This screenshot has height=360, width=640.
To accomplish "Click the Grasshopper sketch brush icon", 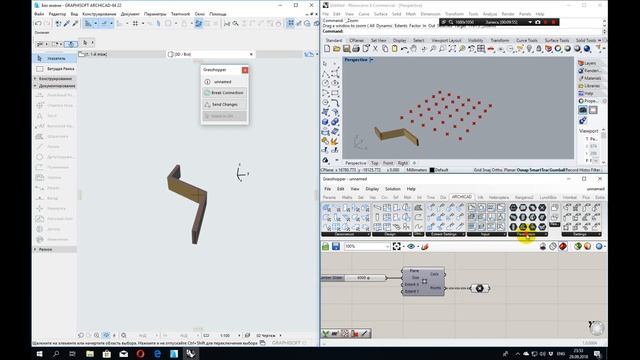I will coord(425,246).
